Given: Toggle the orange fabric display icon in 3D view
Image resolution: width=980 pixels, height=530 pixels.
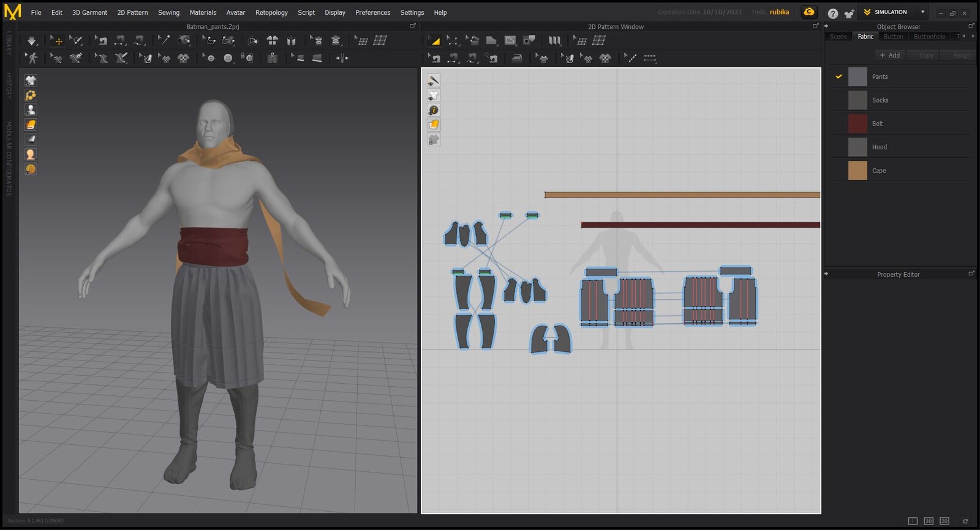Looking at the screenshot, I should coord(31,124).
